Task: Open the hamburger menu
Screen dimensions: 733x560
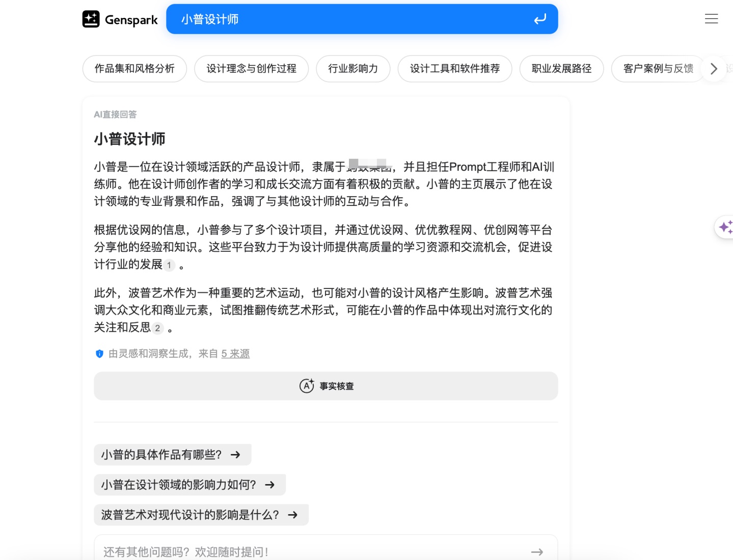Action: pos(711,19)
